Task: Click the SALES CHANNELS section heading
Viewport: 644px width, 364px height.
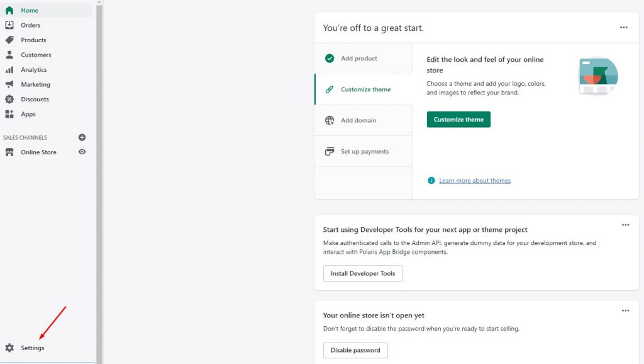Action: coord(25,137)
